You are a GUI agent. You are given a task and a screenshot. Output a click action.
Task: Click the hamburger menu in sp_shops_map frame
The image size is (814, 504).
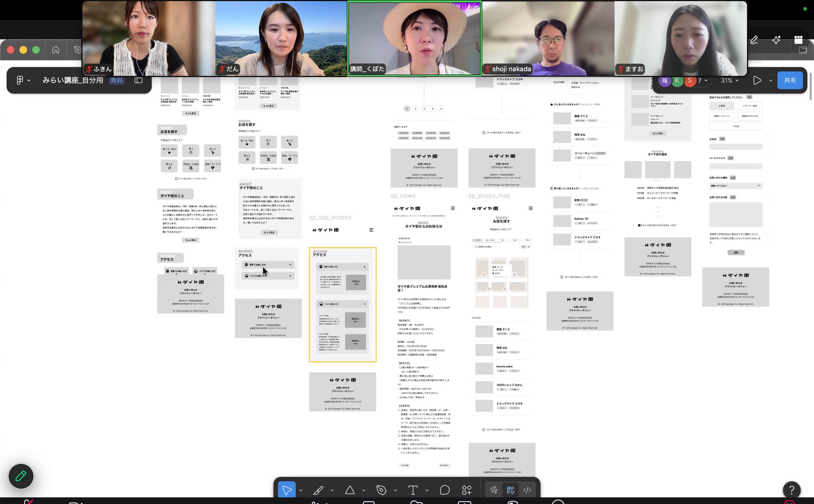point(530,208)
